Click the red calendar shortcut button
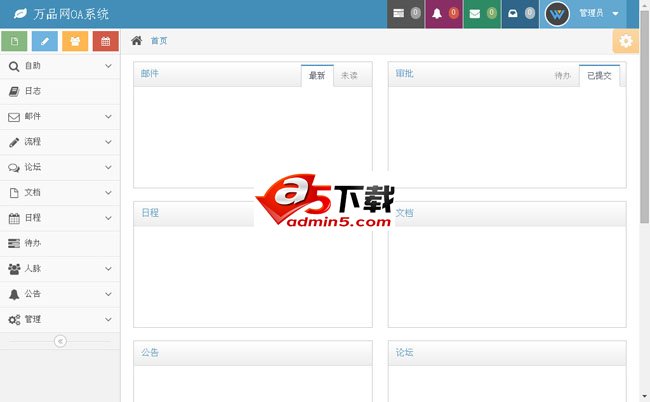The height and width of the screenshot is (402, 650). click(x=106, y=41)
